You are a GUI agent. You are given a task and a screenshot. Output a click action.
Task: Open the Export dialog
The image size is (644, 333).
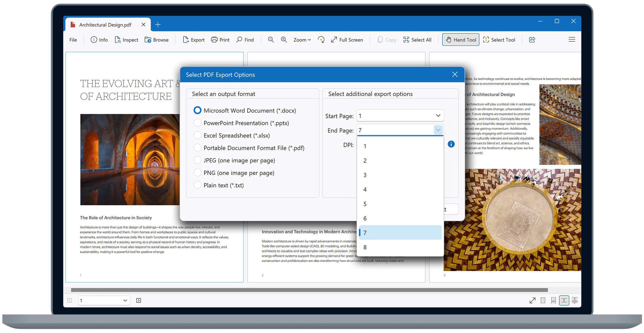point(193,40)
